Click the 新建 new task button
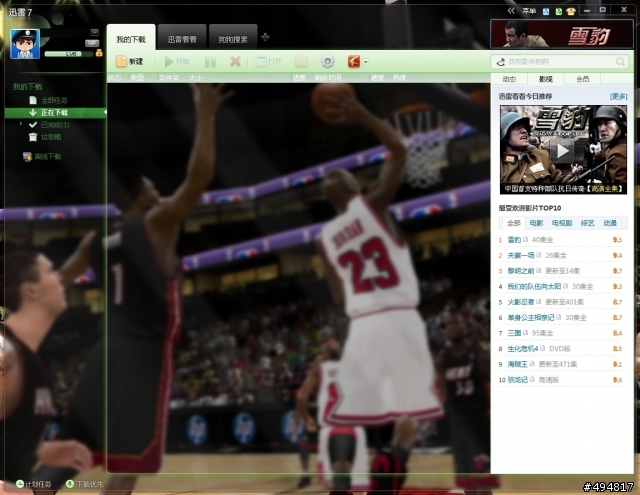This screenshot has height=495, width=640. coord(129,62)
